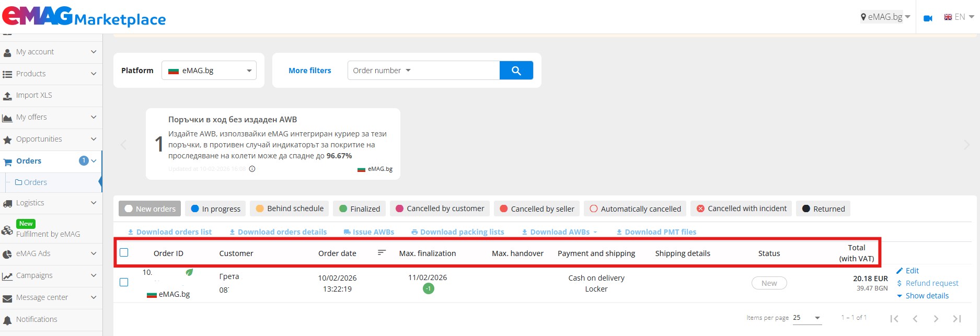Expand the Logistics sidebar chevron
The height and width of the screenshot is (336, 980).
[x=94, y=203]
